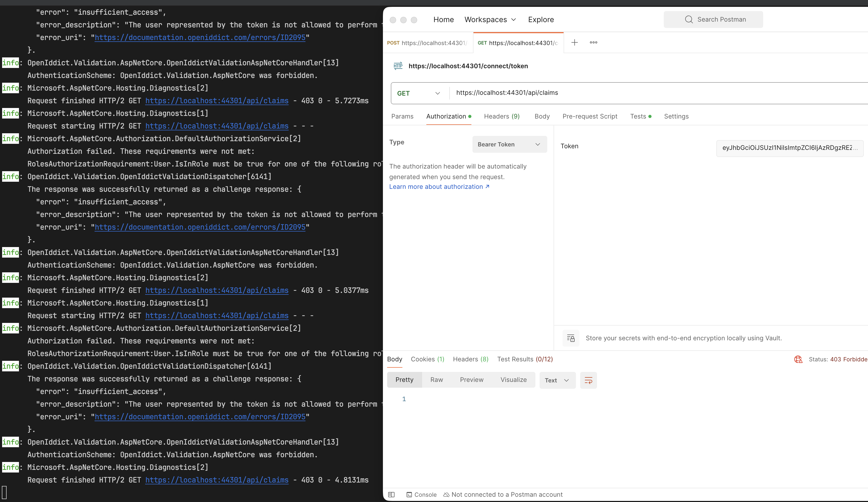
Task: Open the Console from the status bar
Action: [x=421, y=494]
